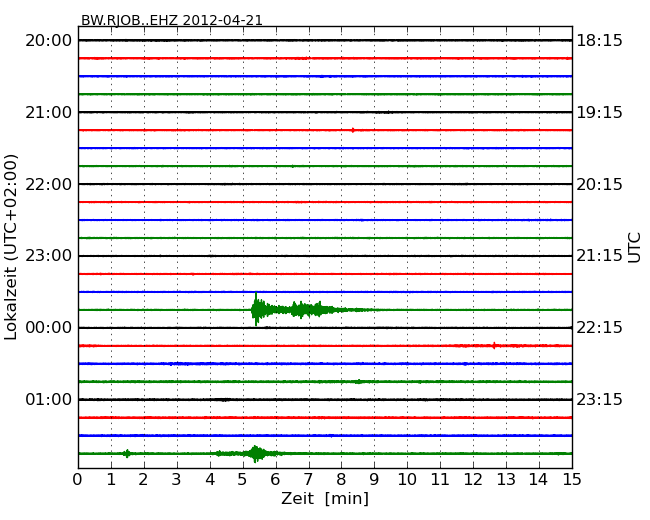Image resolution: width=650 pixels, height=520 pixels.
Task: Click the 19:15 UTC label
Action: (599, 112)
